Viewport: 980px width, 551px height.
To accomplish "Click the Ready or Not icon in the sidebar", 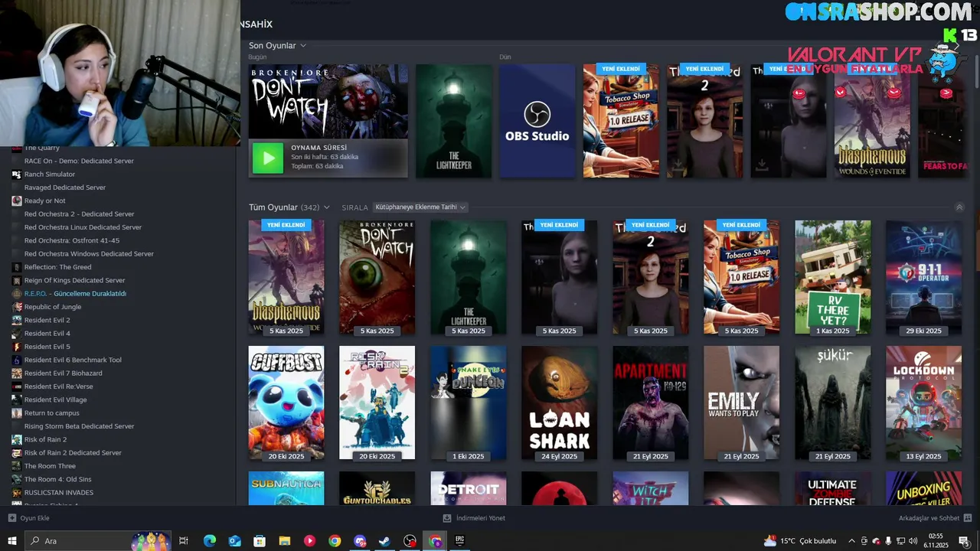I will click(x=17, y=201).
